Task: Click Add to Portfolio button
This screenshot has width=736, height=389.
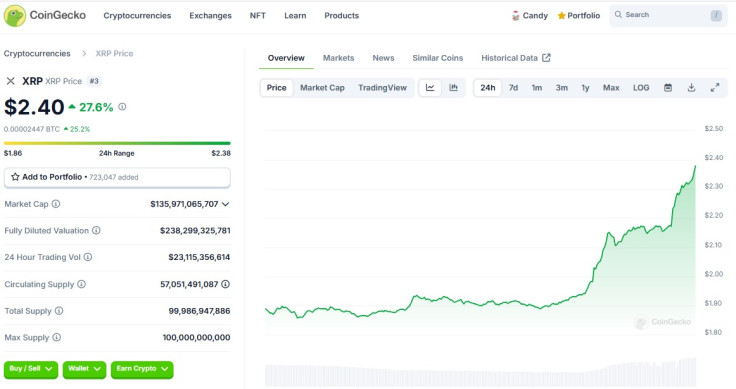Action: point(117,177)
